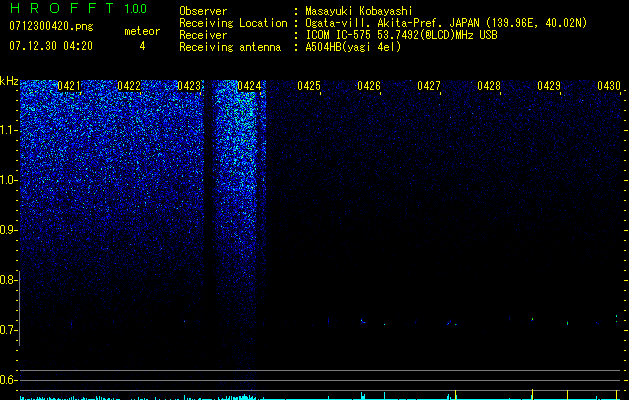Click the kHz axis unit label
Viewport: 629px width, 400px height.
point(9,81)
